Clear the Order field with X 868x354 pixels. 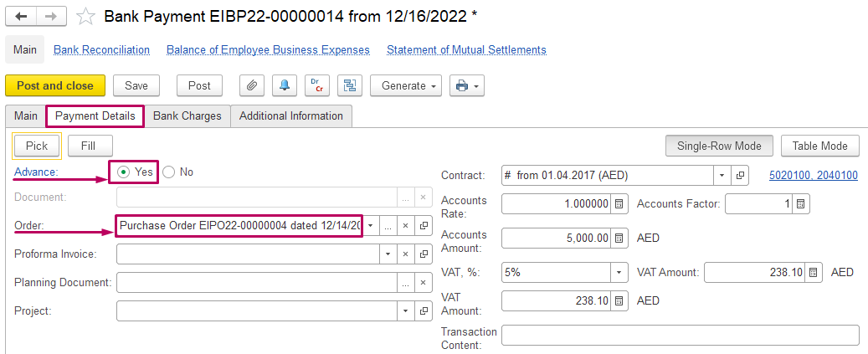pyautogui.click(x=404, y=226)
